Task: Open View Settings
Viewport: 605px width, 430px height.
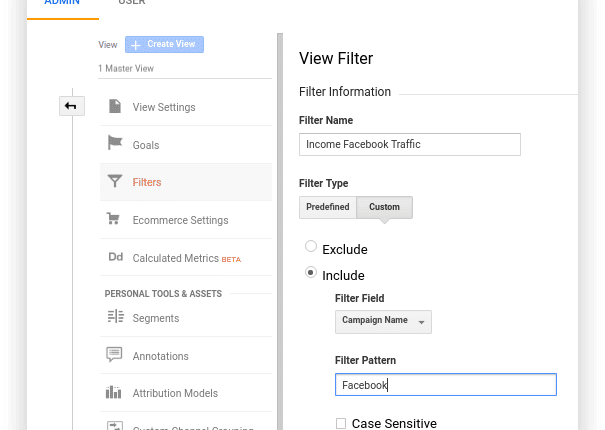Action: pos(186,107)
